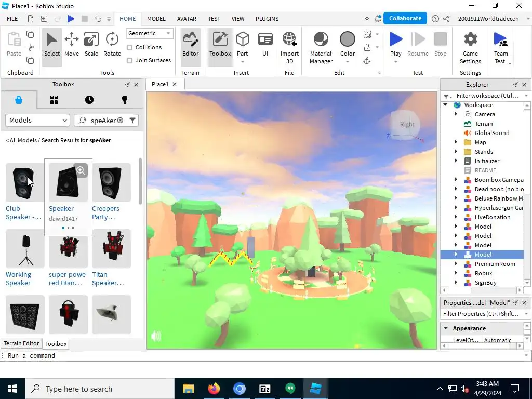Click the Windows search box on taskbar
Image resolution: width=532 pixels, height=399 pixels.
[100, 389]
